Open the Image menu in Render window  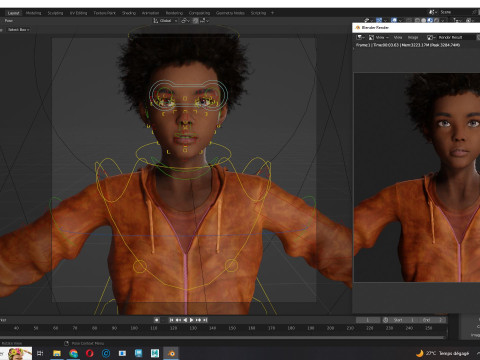click(x=413, y=37)
